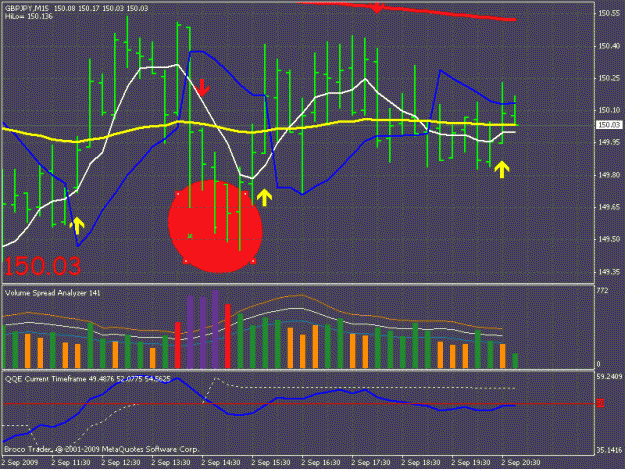Click the small final green volume bar

pos(515,361)
